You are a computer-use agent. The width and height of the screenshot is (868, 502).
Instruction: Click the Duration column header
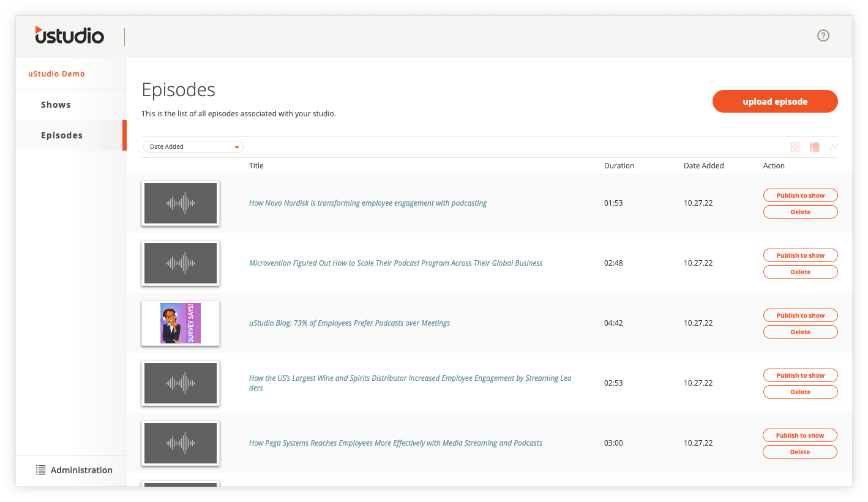coord(619,166)
